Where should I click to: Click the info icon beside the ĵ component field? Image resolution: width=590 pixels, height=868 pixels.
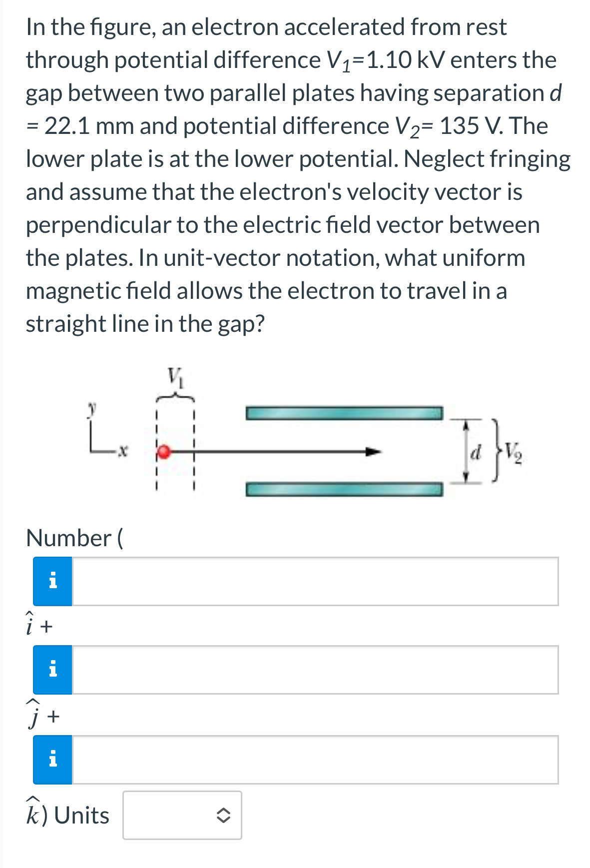52,669
